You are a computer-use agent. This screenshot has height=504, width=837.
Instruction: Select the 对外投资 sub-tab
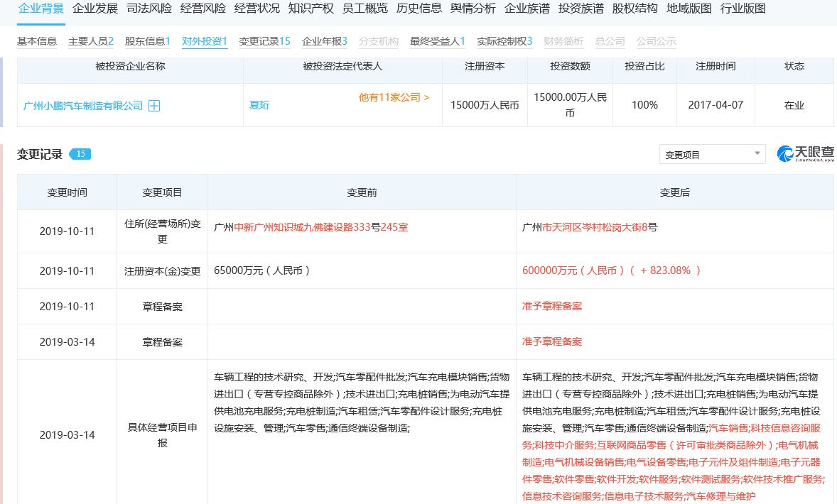(205, 41)
